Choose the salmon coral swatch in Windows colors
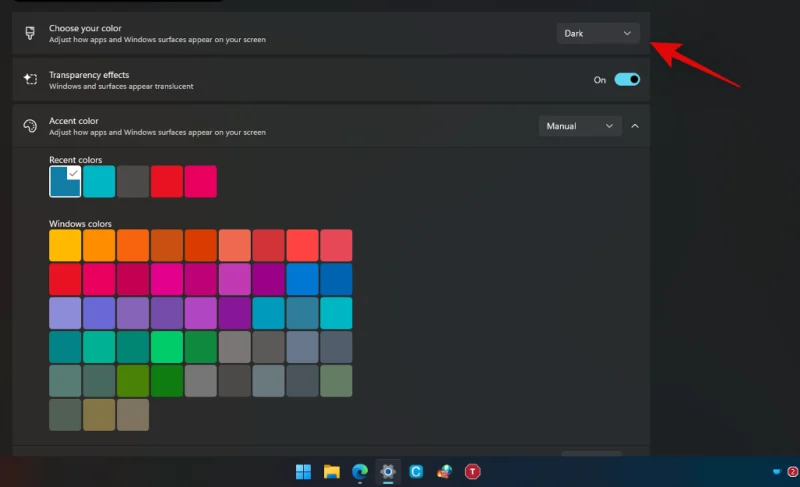Image resolution: width=800 pixels, height=487 pixels. (235, 245)
